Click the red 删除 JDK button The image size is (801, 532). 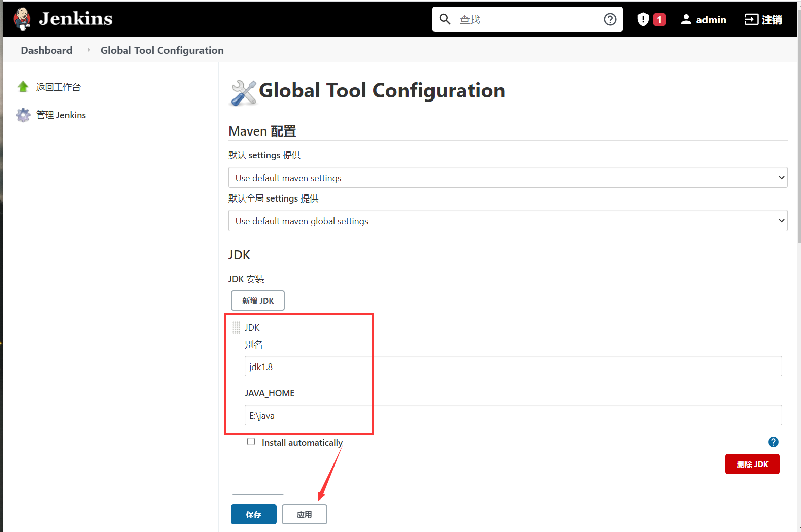752,464
